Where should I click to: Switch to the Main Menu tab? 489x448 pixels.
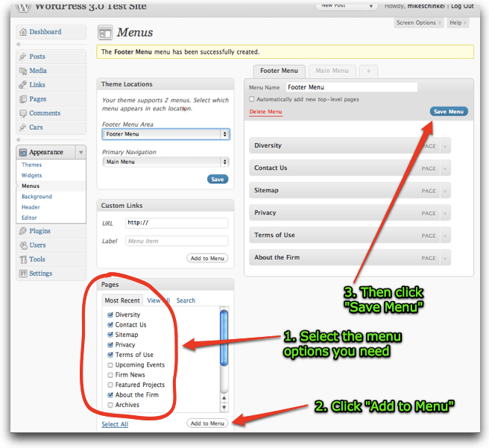pyautogui.click(x=332, y=71)
